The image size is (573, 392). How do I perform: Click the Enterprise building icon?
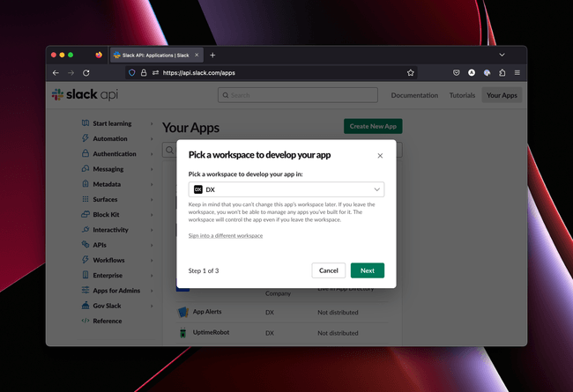86,275
